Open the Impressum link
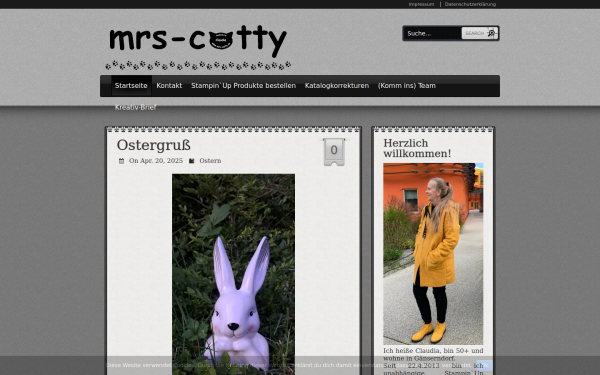Screen dimensions: 600x375 point(421,4)
